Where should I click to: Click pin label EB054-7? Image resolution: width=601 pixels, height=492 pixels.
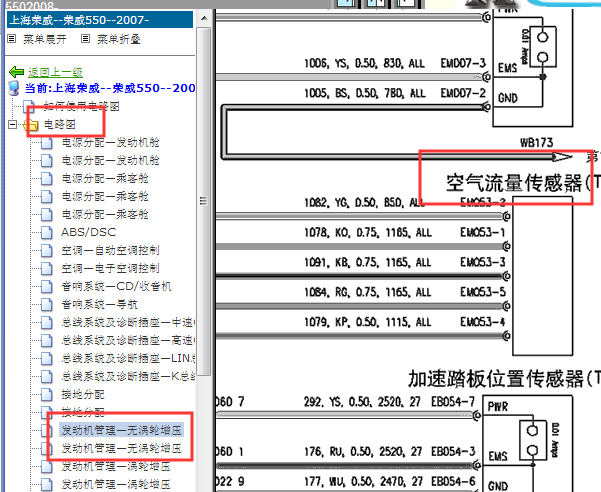point(453,402)
